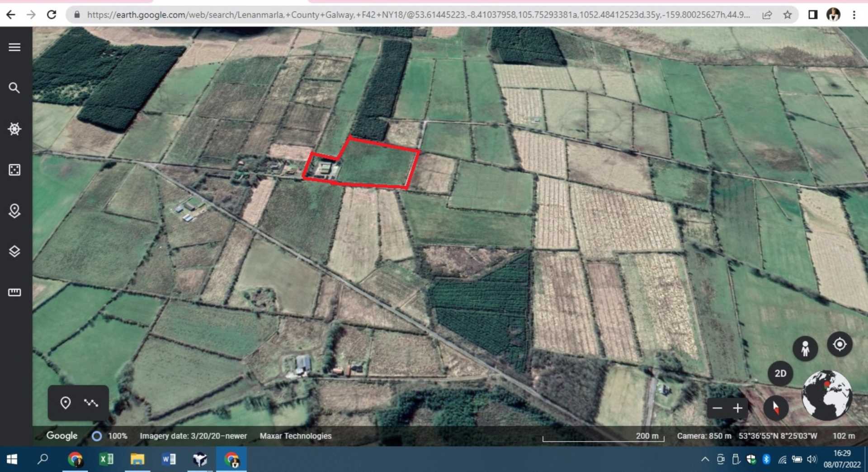Open the Search tool in sidebar
This screenshot has height=472, width=868.
tap(14, 88)
